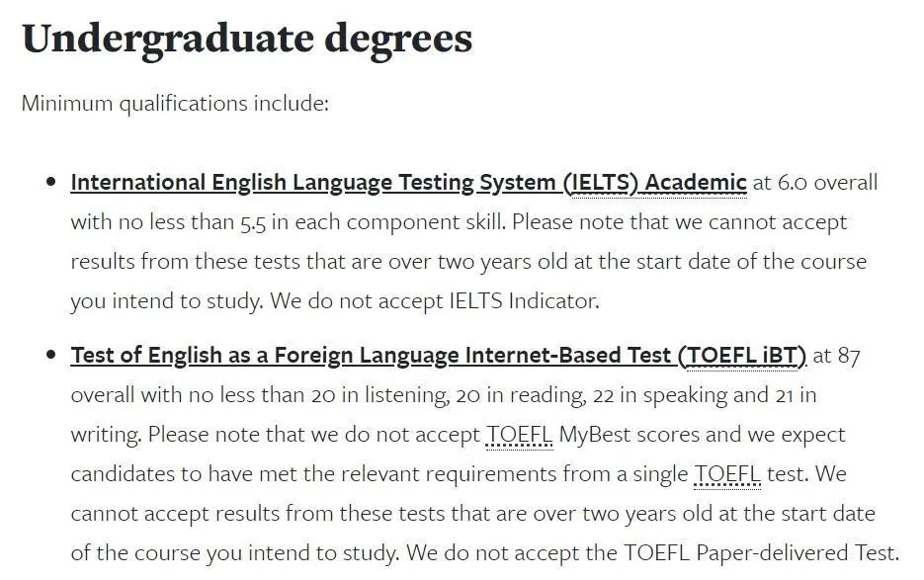The image size is (924, 580).
Task: Click the '5.5' component skill score
Action: coord(252,222)
